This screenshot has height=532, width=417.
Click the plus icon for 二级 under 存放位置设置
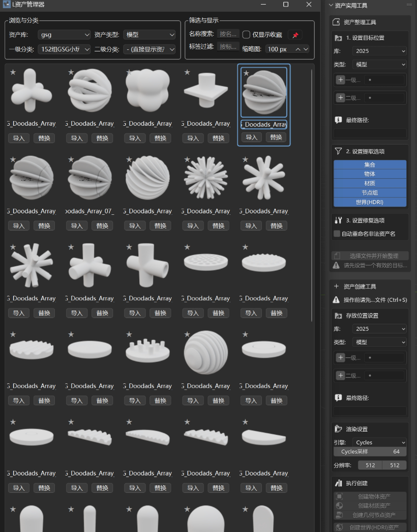(340, 375)
